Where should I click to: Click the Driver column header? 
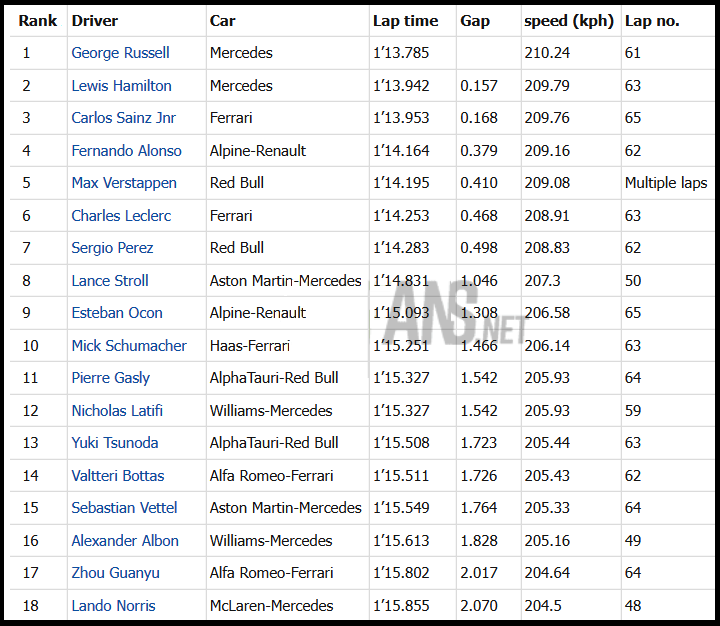click(95, 21)
